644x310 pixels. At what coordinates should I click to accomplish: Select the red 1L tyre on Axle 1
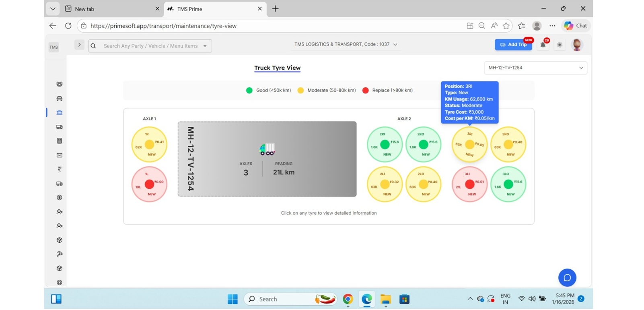click(x=149, y=184)
